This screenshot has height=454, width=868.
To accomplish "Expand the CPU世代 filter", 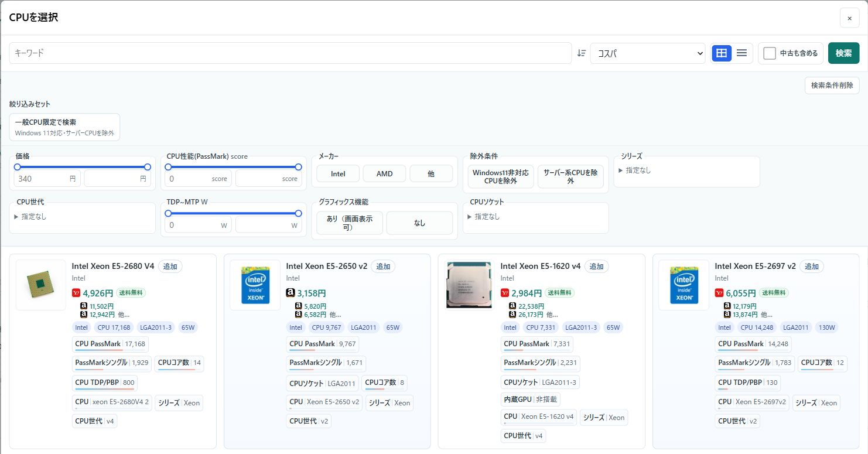I will pos(30,216).
